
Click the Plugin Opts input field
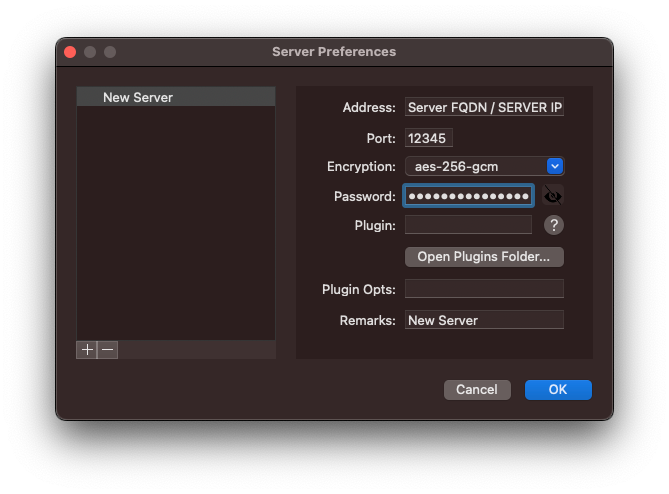click(484, 289)
